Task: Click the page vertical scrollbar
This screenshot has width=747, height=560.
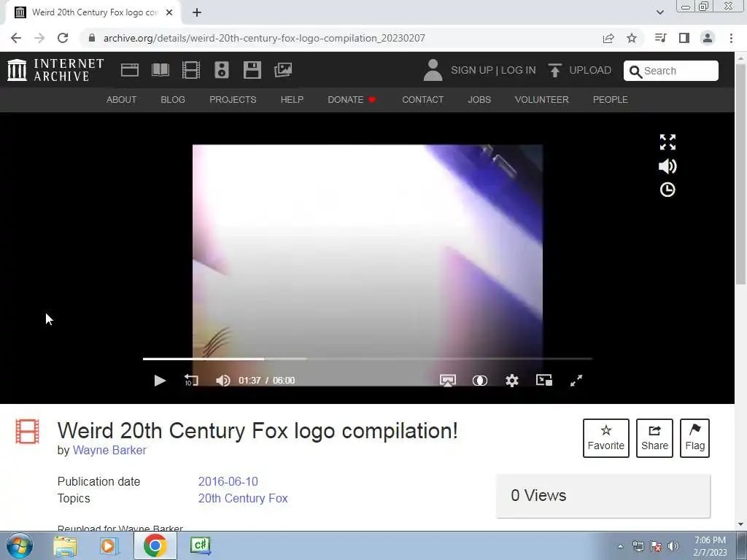Action: click(741, 174)
